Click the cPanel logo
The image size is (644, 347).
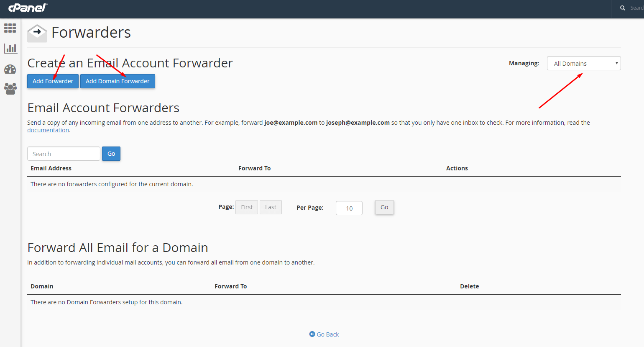[28, 8]
